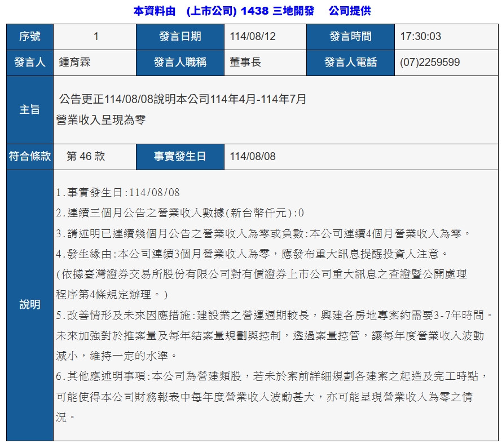Screen dimensions: 502x448
Task: Click the 事實發生日 header cell
Action: click(x=180, y=157)
